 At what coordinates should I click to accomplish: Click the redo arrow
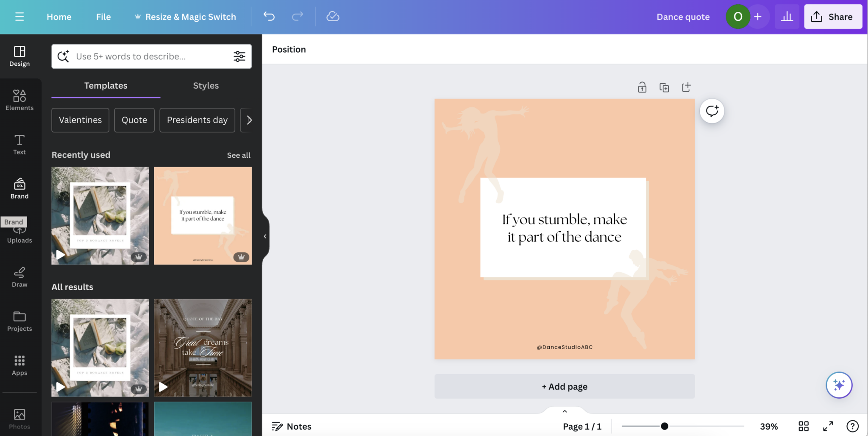tap(298, 17)
